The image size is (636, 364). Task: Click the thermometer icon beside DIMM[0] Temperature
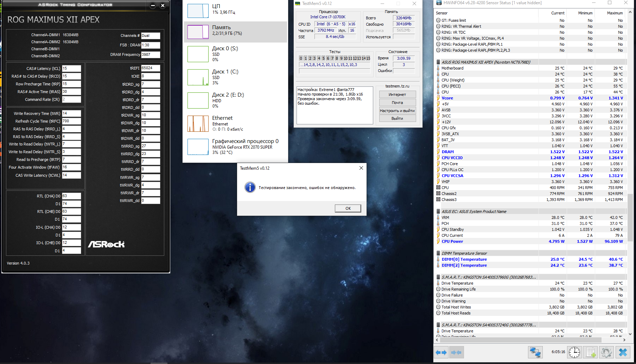(438, 259)
